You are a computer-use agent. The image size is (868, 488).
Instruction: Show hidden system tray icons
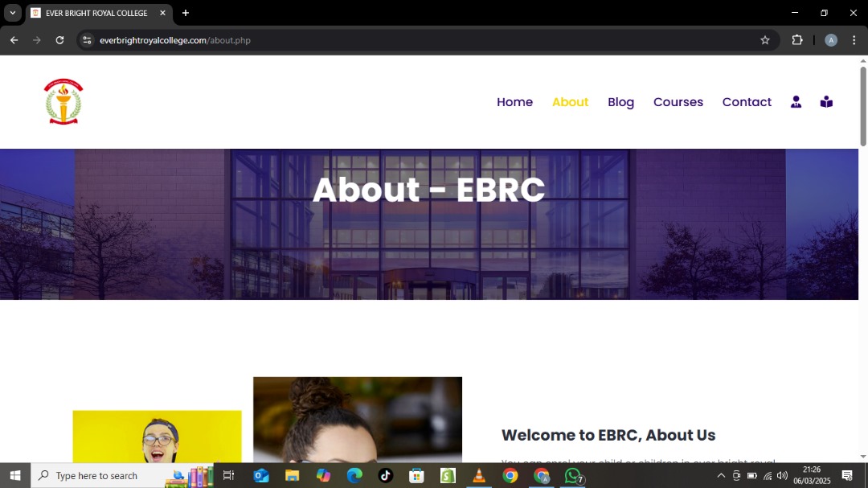coord(721,475)
